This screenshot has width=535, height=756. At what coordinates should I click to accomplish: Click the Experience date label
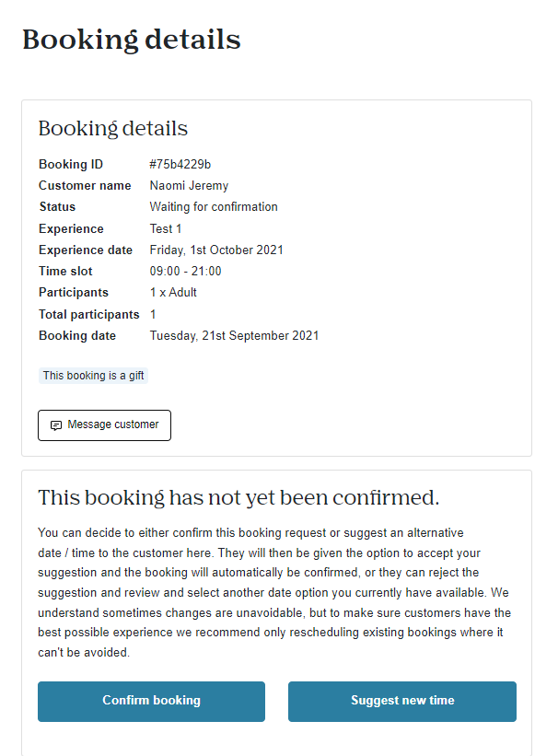point(86,250)
